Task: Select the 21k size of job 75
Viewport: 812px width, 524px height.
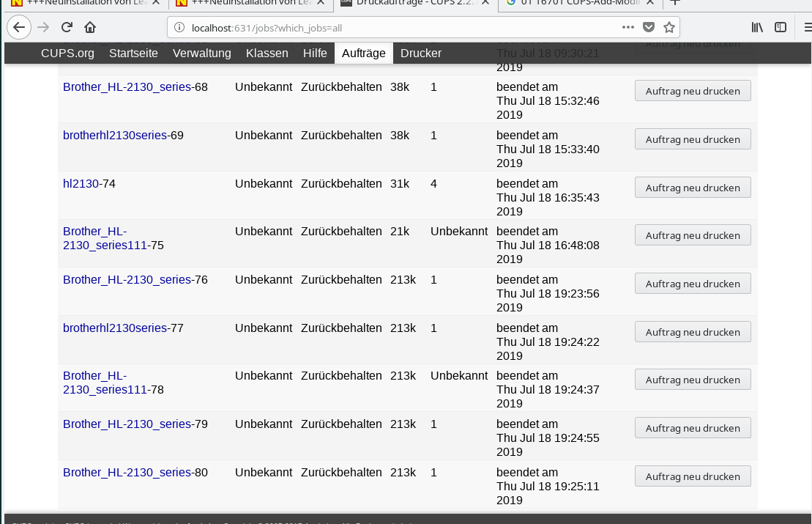Action: point(400,231)
